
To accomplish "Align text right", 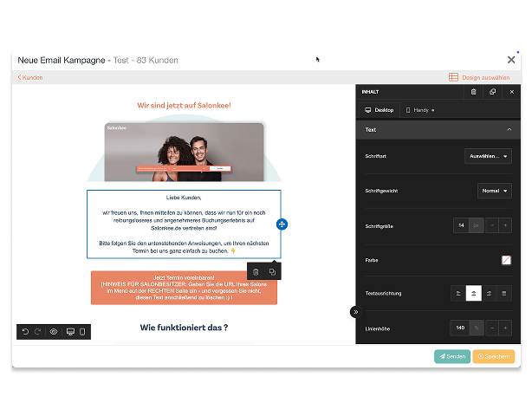I will coord(489,294).
